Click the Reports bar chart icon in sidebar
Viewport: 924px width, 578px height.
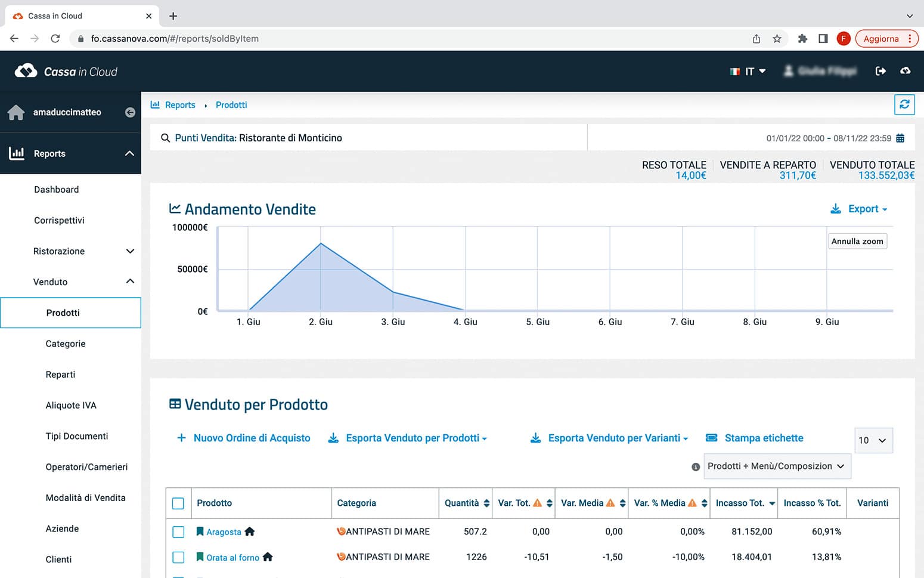click(x=17, y=153)
